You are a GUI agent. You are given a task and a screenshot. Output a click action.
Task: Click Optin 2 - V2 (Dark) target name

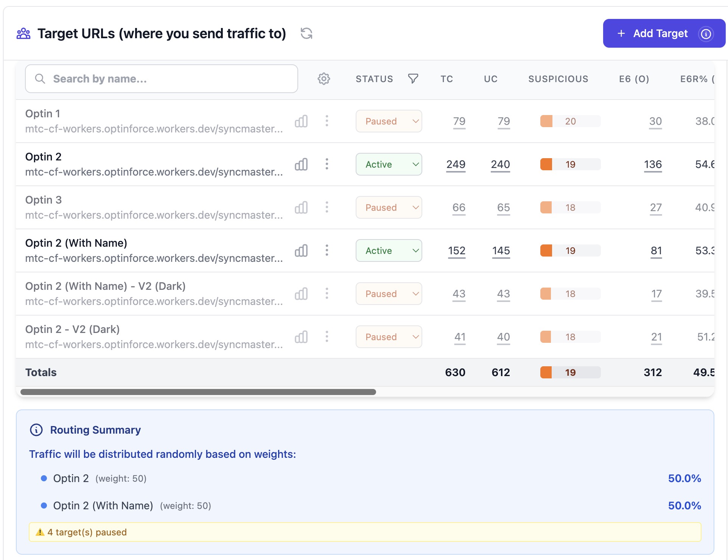pyautogui.click(x=73, y=329)
